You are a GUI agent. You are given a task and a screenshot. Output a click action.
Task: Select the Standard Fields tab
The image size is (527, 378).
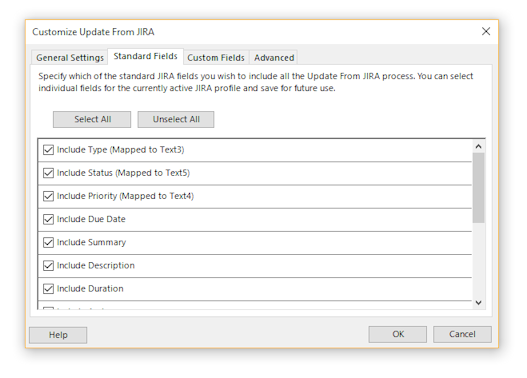point(145,56)
